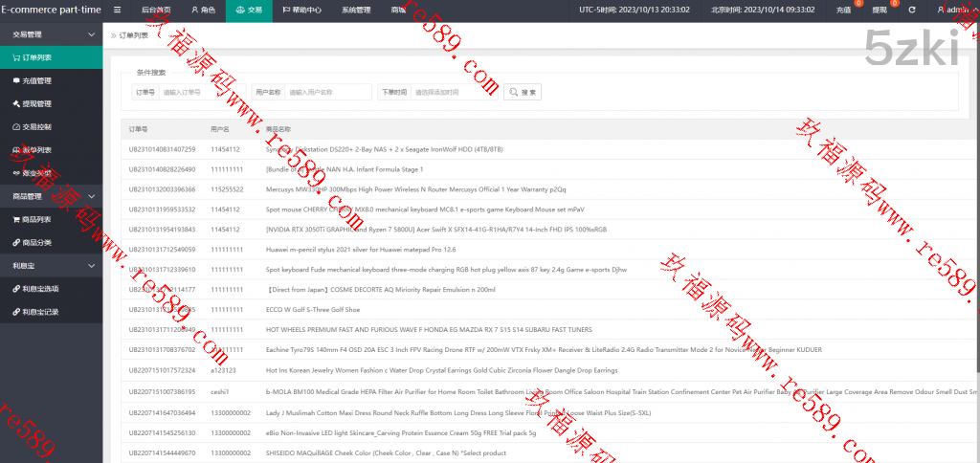Click the hamburger sidebar collapse icon
The height and width of the screenshot is (463, 980).
tap(117, 10)
